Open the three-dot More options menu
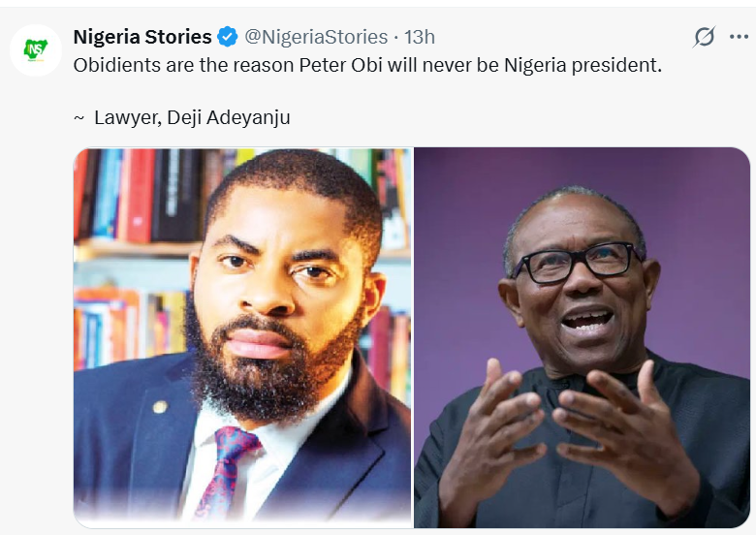The height and width of the screenshot is (535, 756). point(739,37)
